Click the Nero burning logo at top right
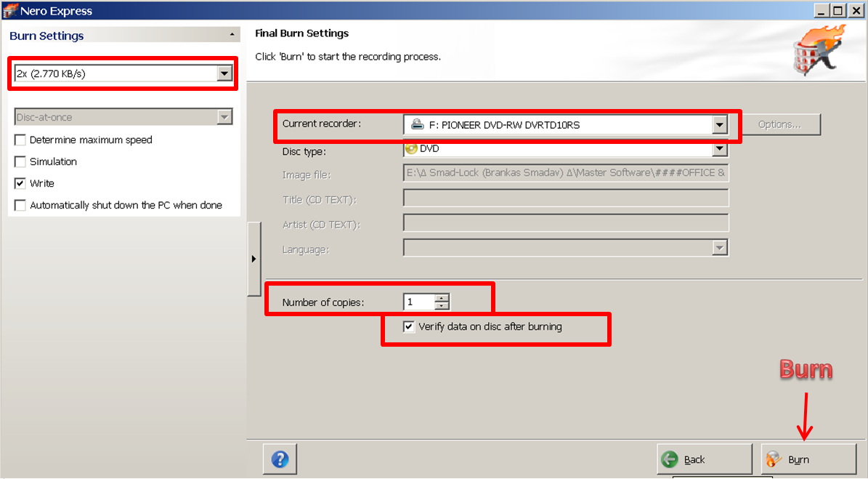 [x=818, y=50]
